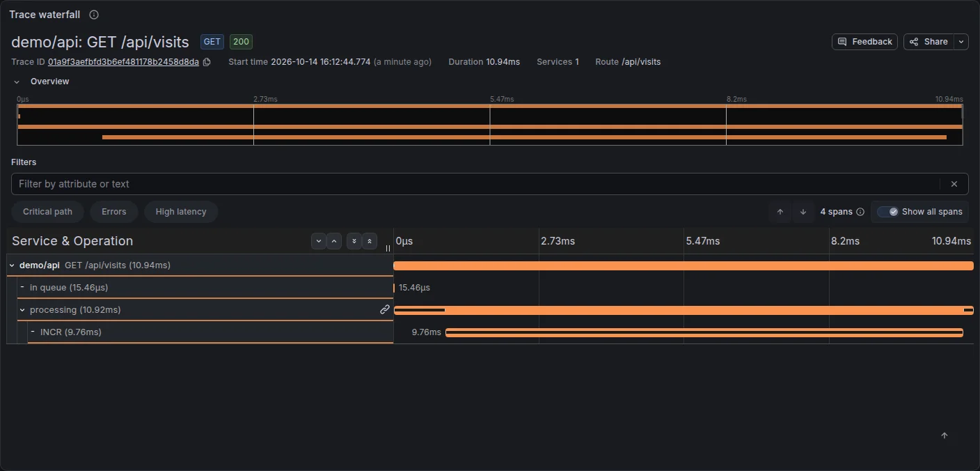Click the scroll-to-top arrow button

[945, 435]
